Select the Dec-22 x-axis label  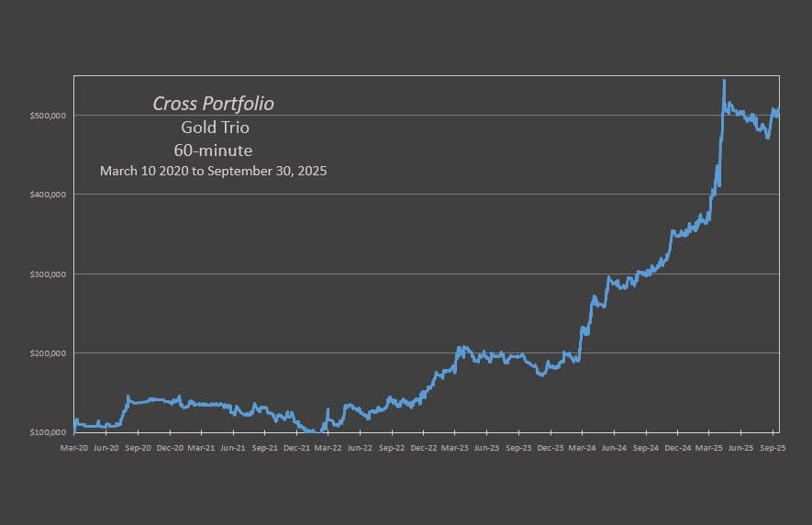423,449
